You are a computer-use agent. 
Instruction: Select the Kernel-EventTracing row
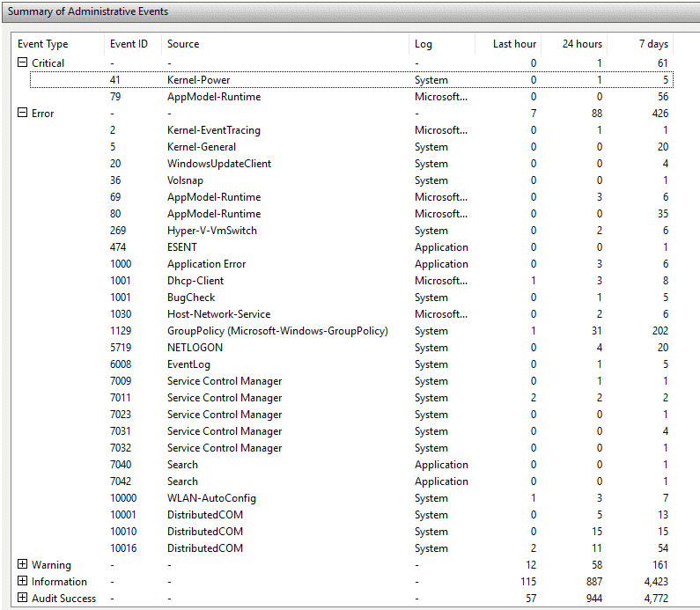click(351, 130)
